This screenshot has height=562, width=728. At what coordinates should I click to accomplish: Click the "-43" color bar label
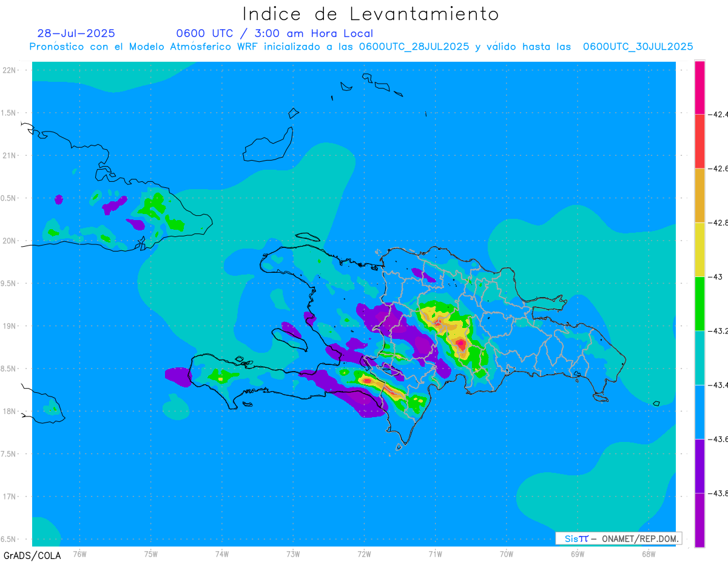pyautogui.click(x=715, y=276)
